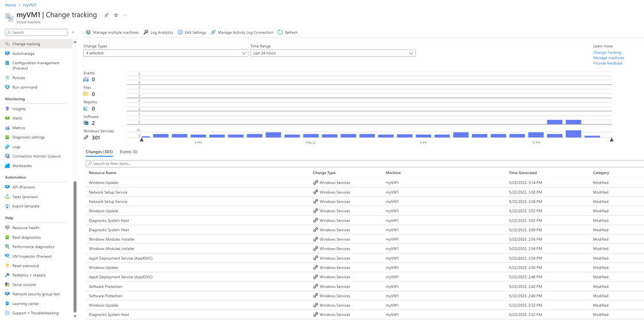Sort by Time Generated column header
Image resolution: width=644 pixels, height=320 pixels.
(523, 173)
